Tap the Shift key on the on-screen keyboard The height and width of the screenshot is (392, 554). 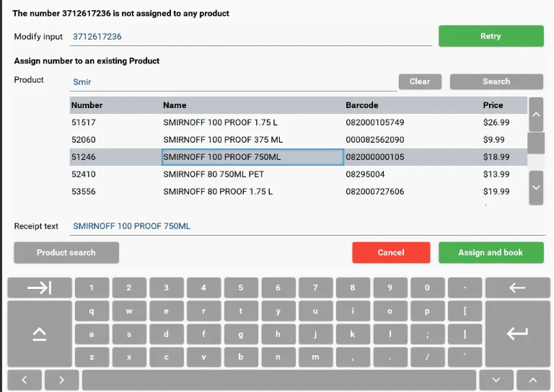pos(40,334)
